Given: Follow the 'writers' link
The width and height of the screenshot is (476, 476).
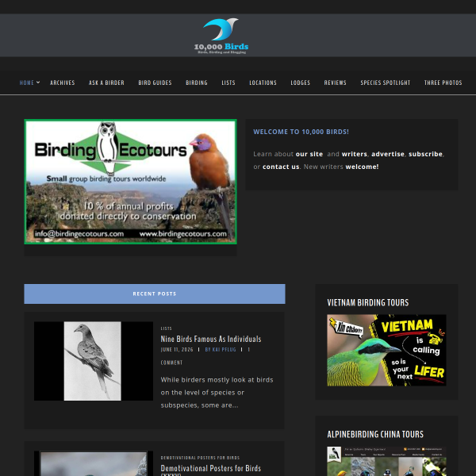Looking at the screenshot, I should [355, 154].
